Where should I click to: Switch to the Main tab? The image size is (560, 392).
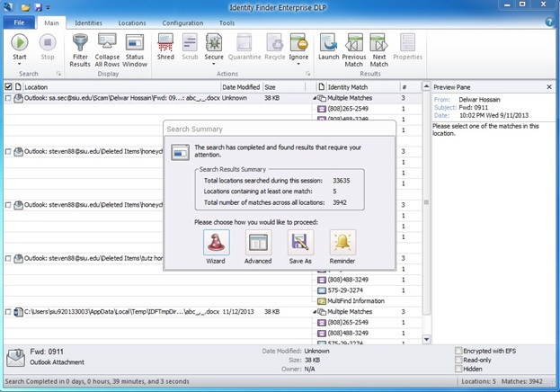pos(51,22)
